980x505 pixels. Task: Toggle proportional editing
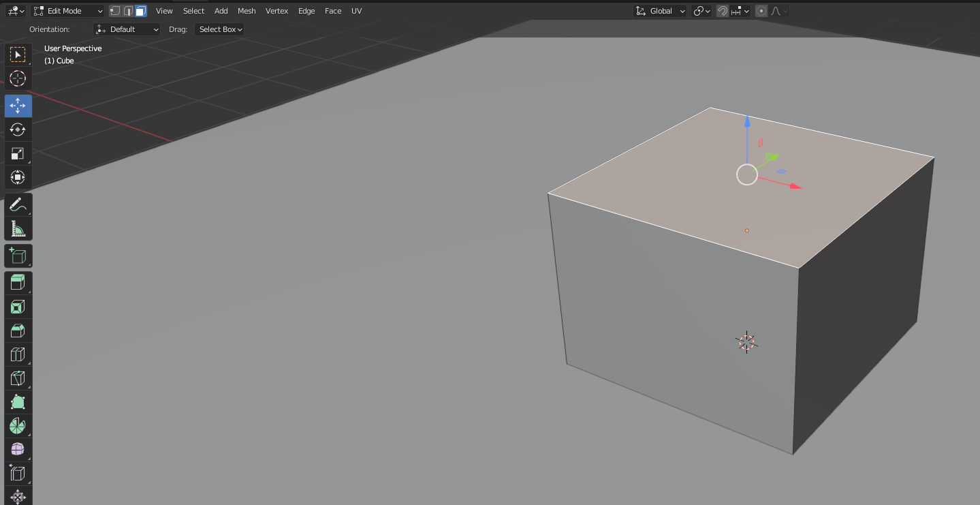point(761,11)
